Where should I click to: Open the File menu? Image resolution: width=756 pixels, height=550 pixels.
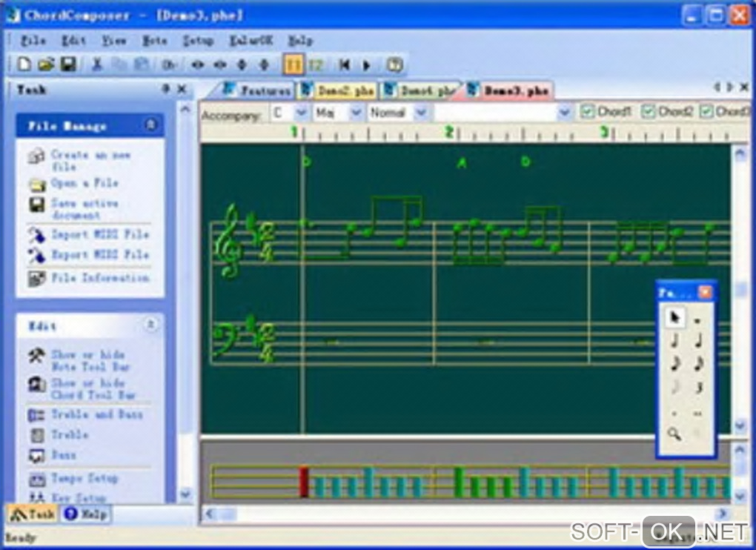click(33, 41)
